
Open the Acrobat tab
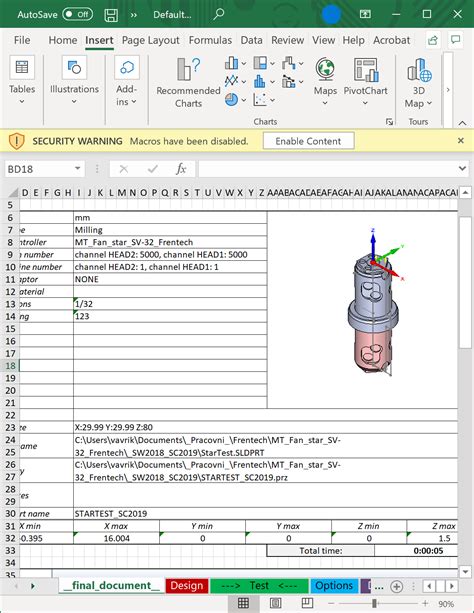tap(391, 40)
